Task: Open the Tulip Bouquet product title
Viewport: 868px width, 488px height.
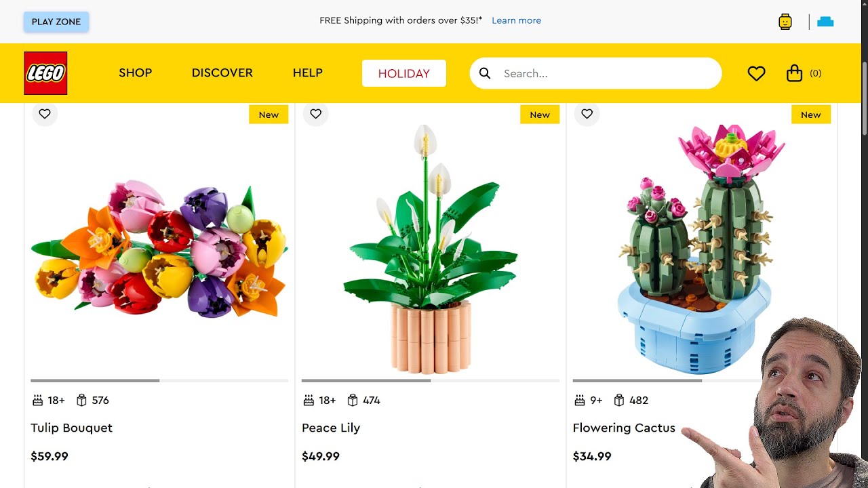Action: tap(72, 428)
